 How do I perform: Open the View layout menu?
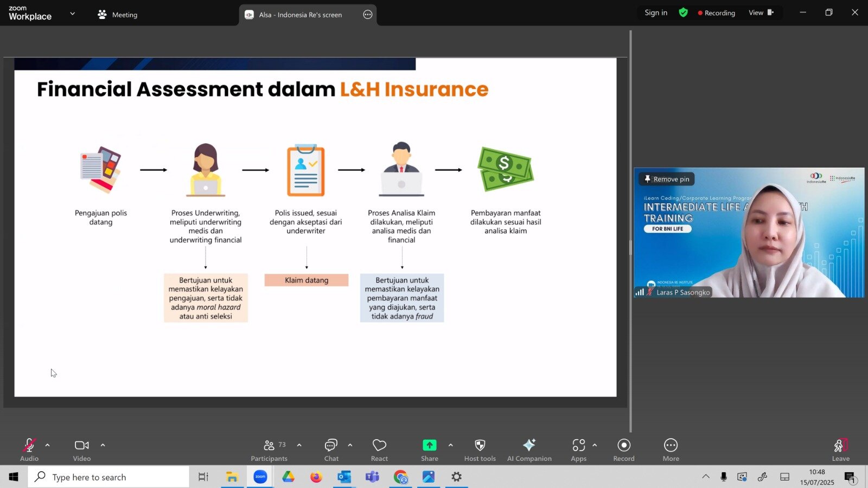761,12
